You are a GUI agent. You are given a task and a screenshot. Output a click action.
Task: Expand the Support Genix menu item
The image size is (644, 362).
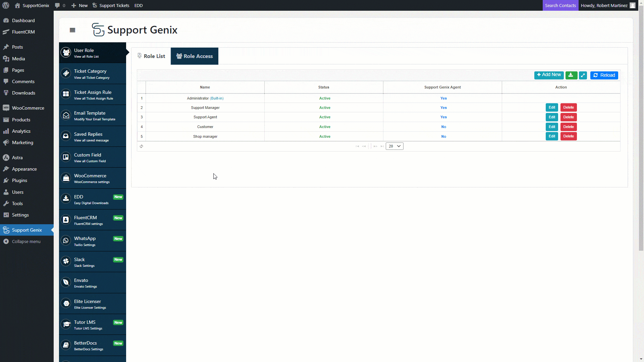26,229
